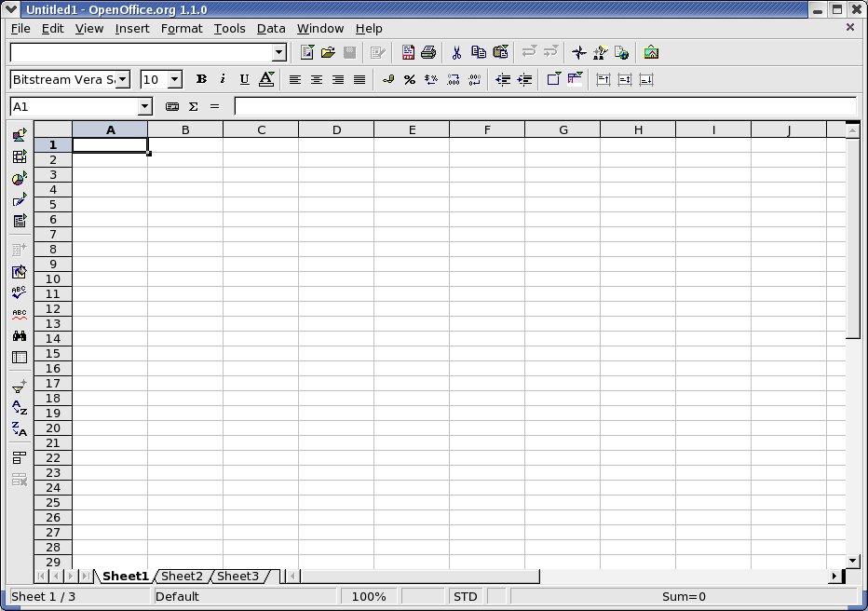Open the Hyperlink dialog icon
Image resolution: width=868 pixels, height=611 pixels.
coord(621,52)
